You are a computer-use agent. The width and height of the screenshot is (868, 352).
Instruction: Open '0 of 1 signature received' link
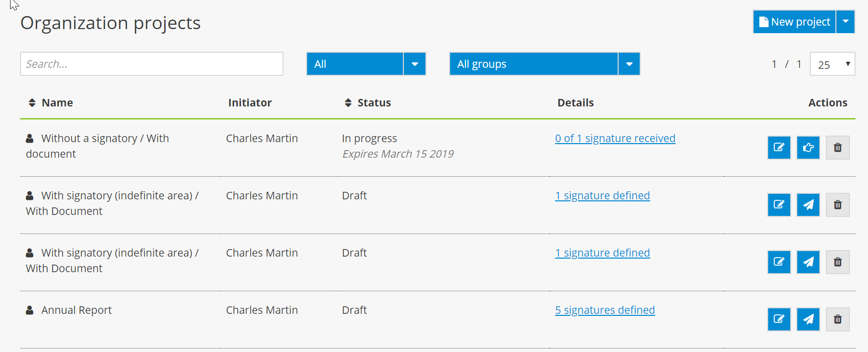click(615, 138)
